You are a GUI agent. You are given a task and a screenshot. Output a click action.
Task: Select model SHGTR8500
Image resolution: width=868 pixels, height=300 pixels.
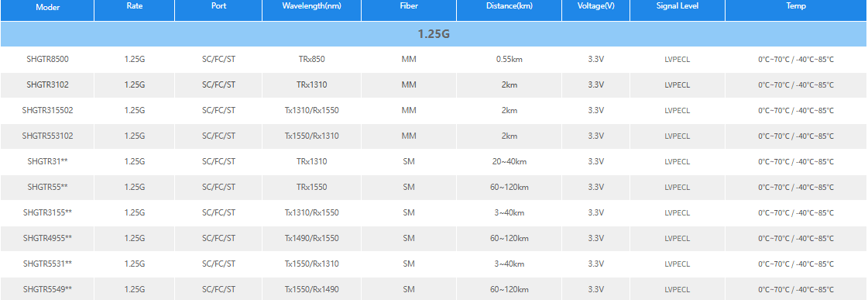(47, 60)
